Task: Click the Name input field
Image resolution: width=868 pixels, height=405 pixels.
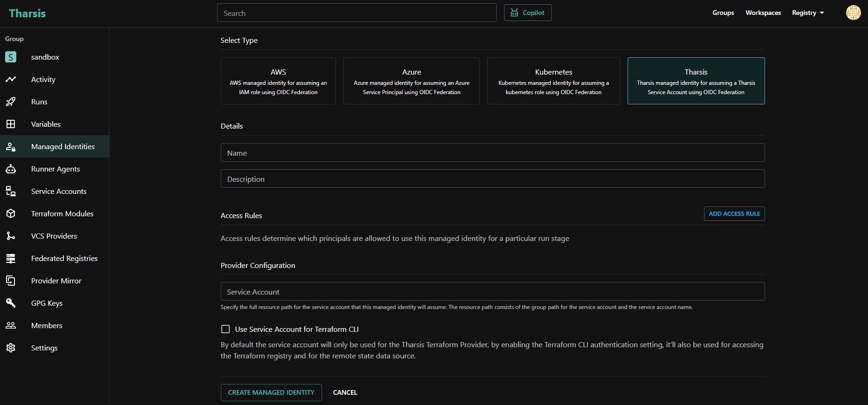Action: [493, 152]
